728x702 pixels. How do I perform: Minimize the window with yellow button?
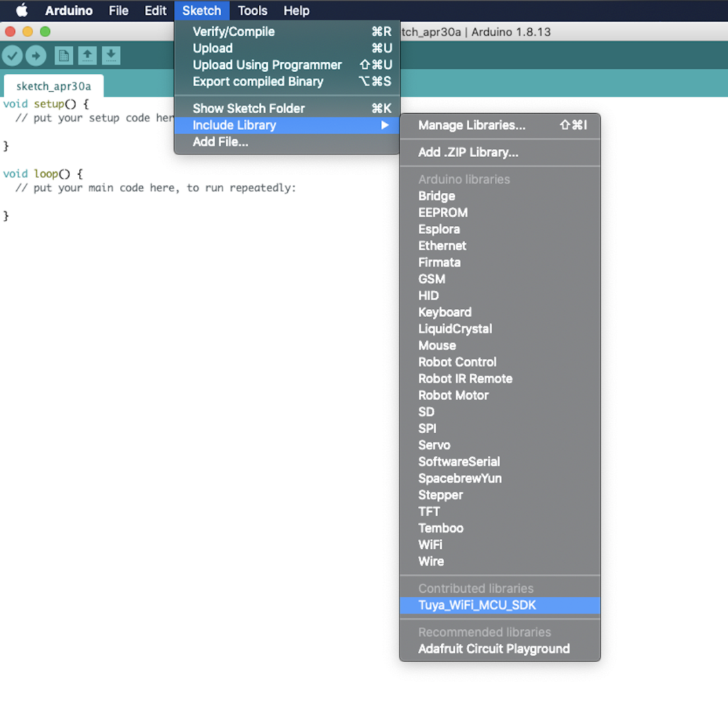tap(28, 32)
